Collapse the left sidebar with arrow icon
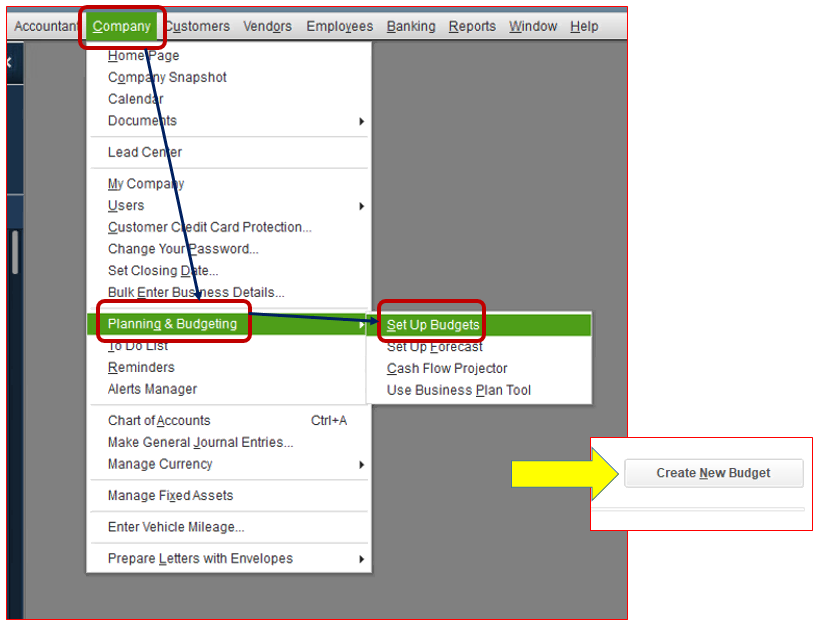The image size is (836, 641). pos(9,62)
